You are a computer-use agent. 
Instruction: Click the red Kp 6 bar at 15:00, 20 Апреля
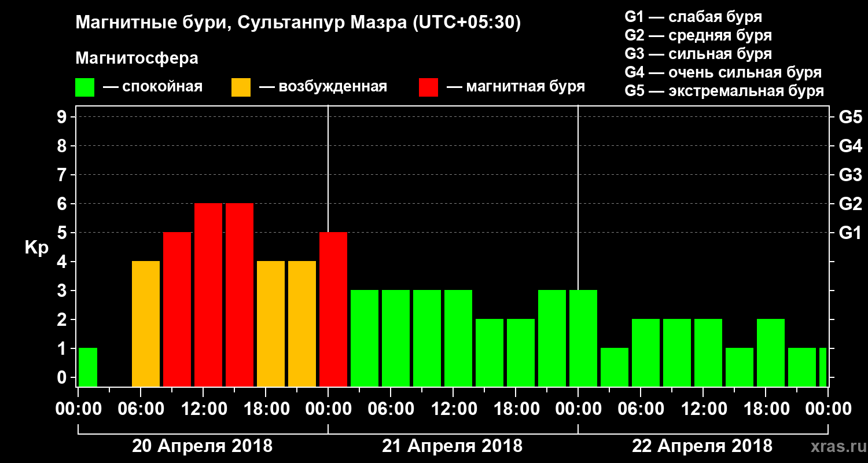240,295
